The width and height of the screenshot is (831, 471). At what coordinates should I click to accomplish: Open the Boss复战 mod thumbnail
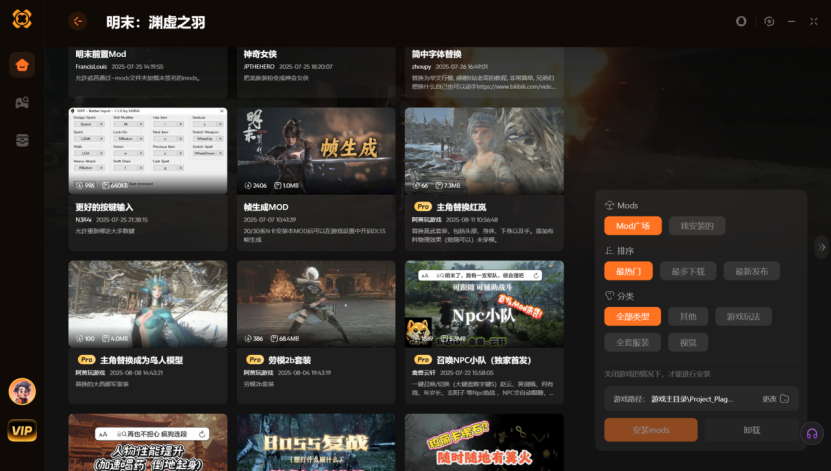(x=316, y=442)
